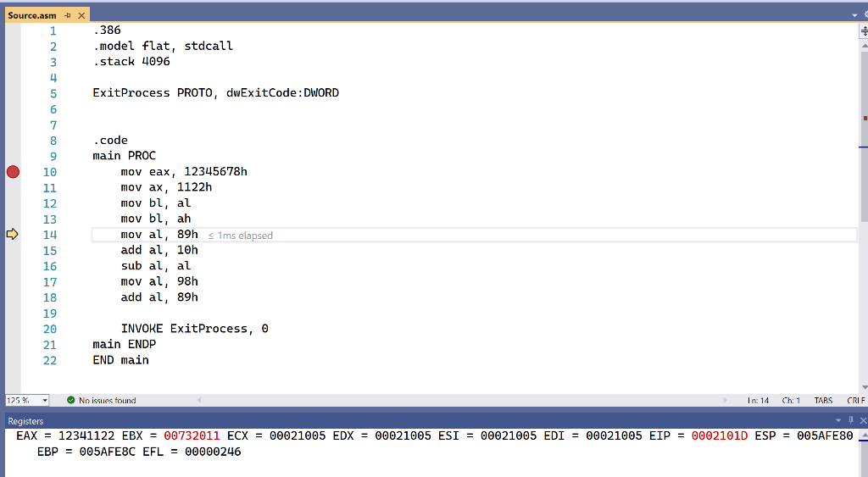
Task: Click the ESP value 005AFE80
Action: [825, 436]
